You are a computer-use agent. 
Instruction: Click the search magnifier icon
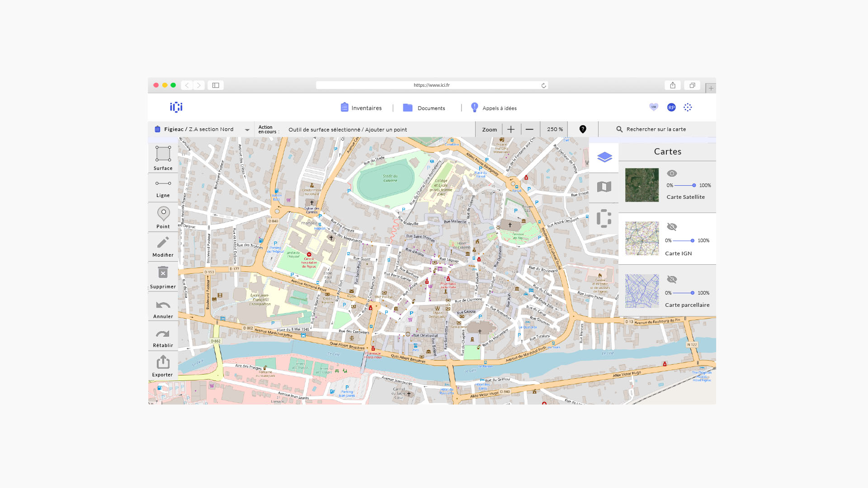tap(619, 129)
